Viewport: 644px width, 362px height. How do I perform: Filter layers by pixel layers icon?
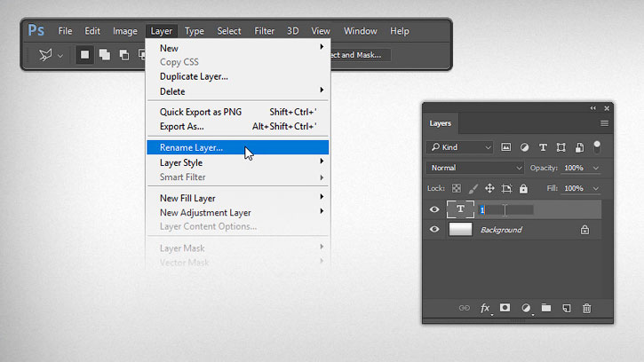click(x=506, y=147)
